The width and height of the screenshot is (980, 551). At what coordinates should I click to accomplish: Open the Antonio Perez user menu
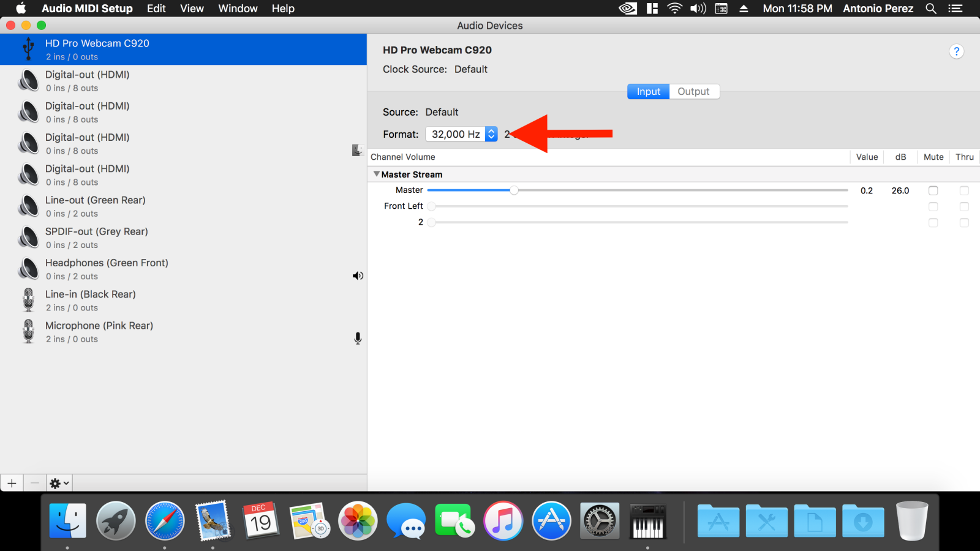[878, 9]
